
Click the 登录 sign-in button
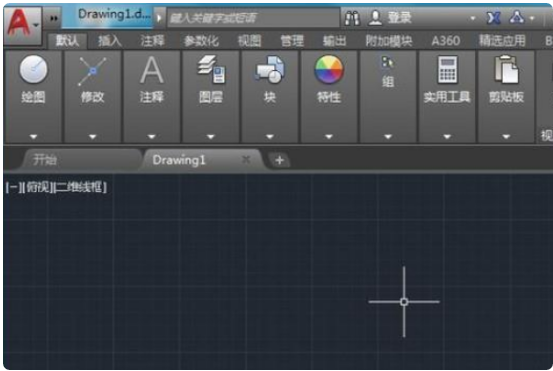click(x=400, y=17)
